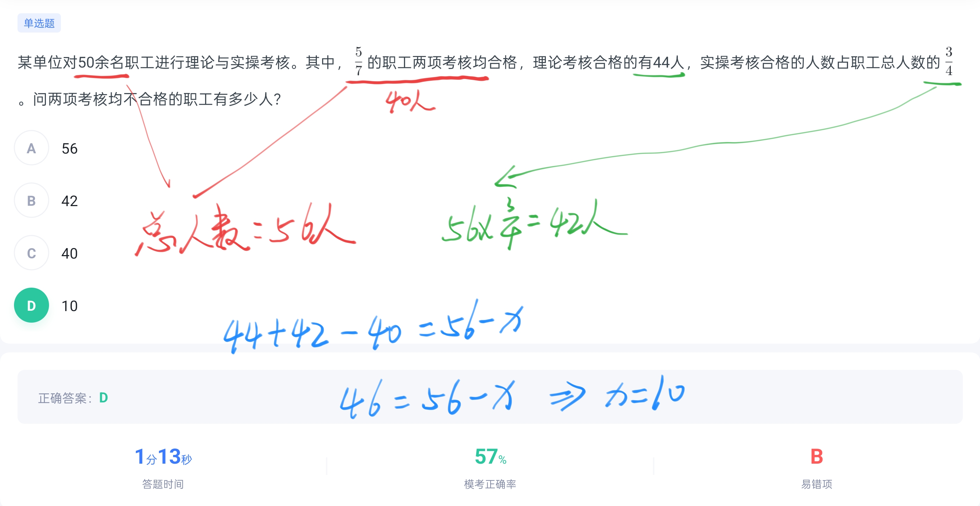The height and width of the screenshot is (506, 980).
Task: Click answer text 10
Action: (x=70, y=306)
